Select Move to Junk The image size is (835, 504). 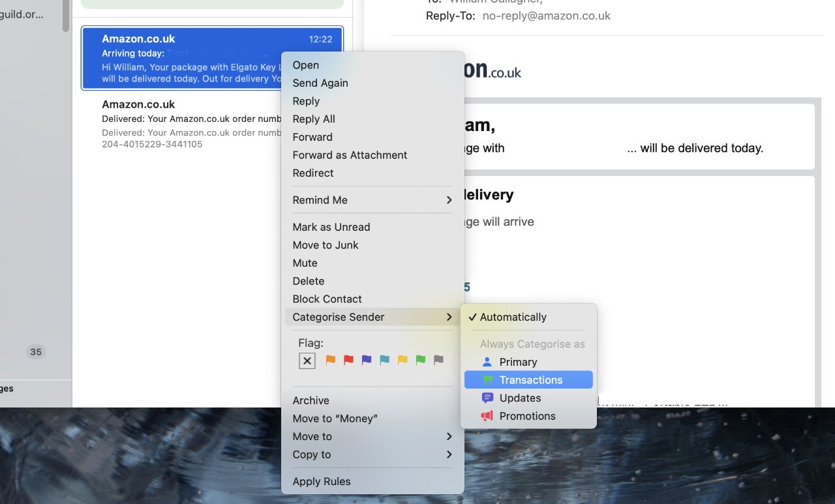pyautogui.click(x=372, y=245)
